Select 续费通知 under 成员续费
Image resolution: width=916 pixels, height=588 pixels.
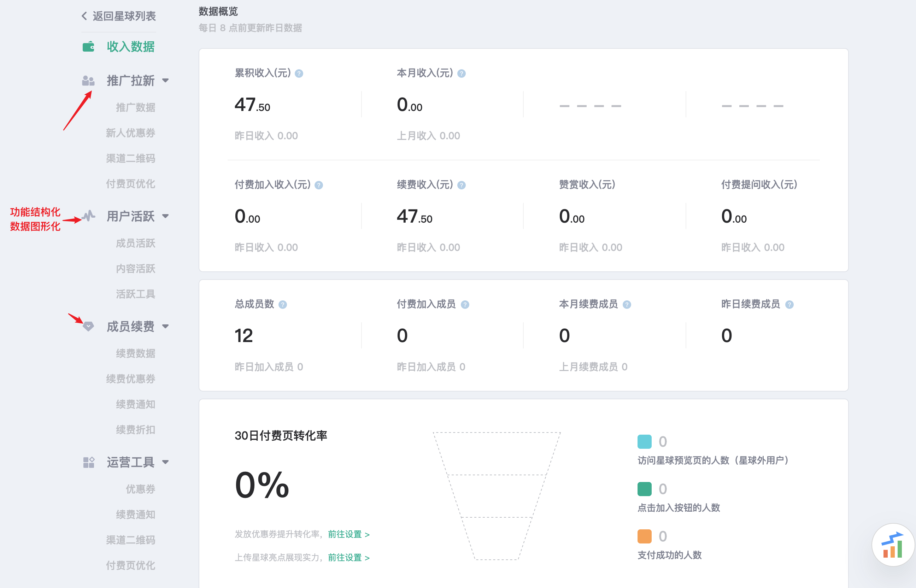(136, 404)
